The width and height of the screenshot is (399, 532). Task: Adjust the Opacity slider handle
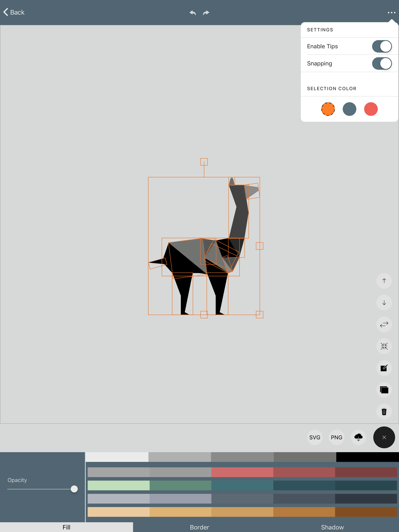[74, 489]
